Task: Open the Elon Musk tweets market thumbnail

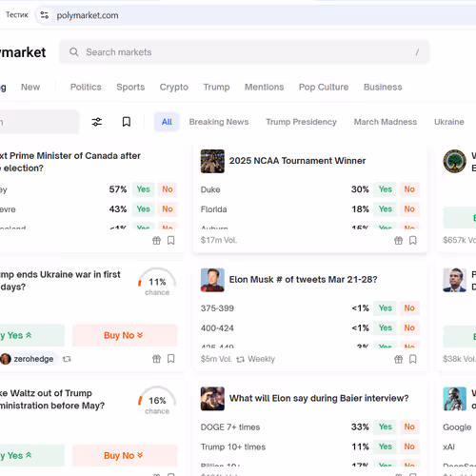Action: [212, 280]
